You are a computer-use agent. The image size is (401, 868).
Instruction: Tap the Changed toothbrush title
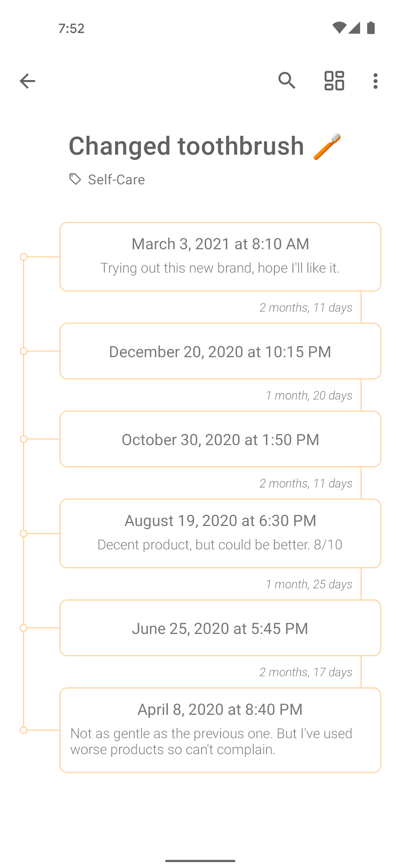(186, 146)
